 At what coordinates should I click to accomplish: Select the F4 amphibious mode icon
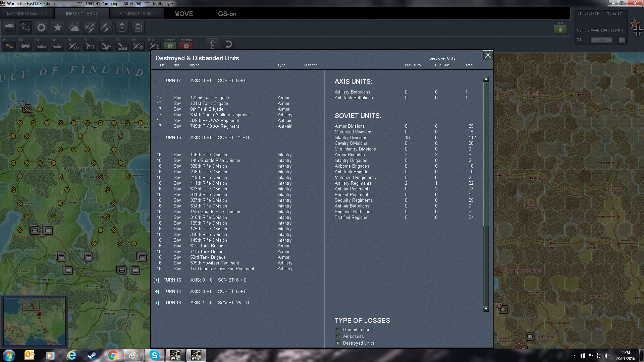[57, 46]
